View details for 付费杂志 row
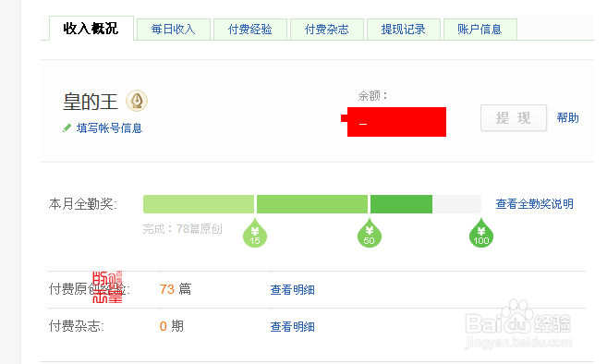The width and height of the screenshot is (607, 364). [292, 327]
